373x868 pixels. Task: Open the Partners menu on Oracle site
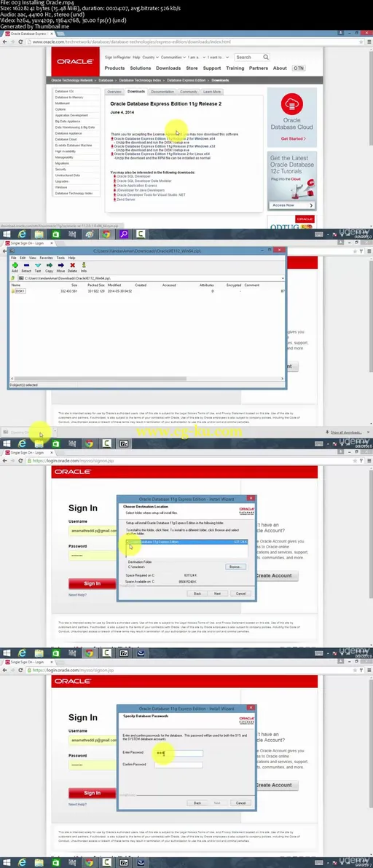pos(259,68)
